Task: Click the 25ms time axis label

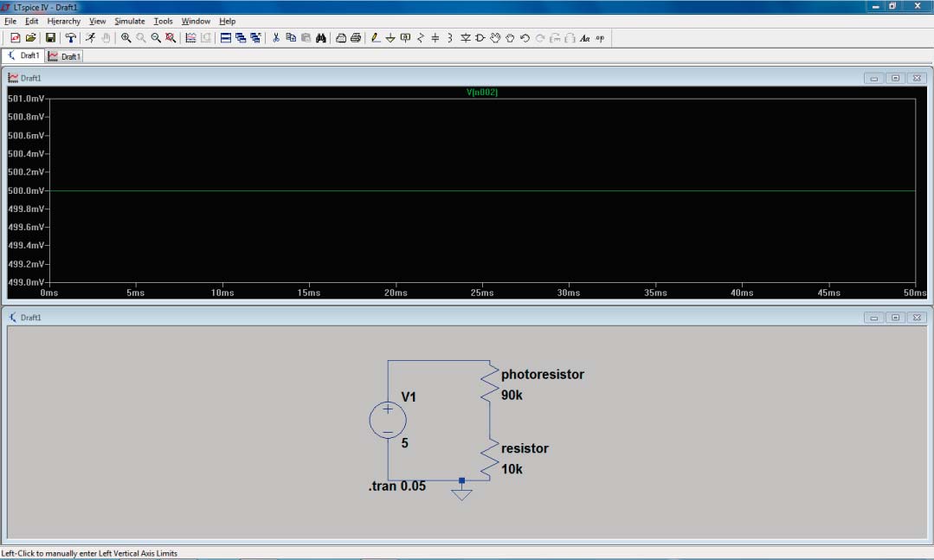Action: point(482,293)
